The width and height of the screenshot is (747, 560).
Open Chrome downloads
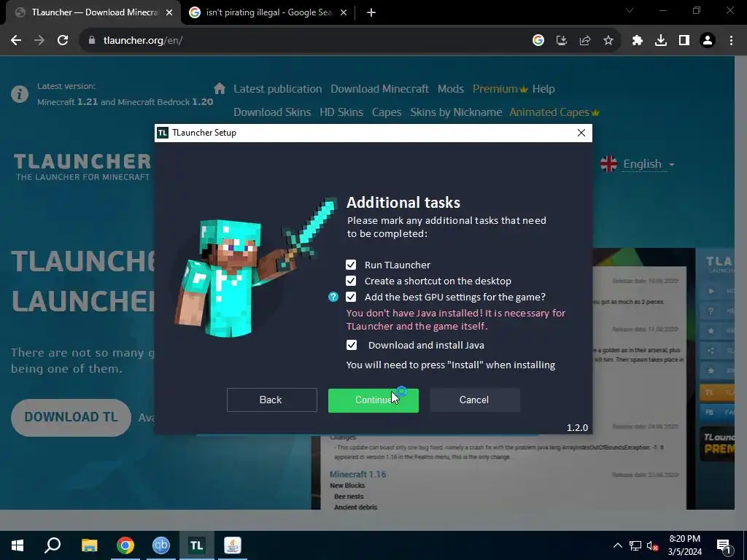point(661,41)
